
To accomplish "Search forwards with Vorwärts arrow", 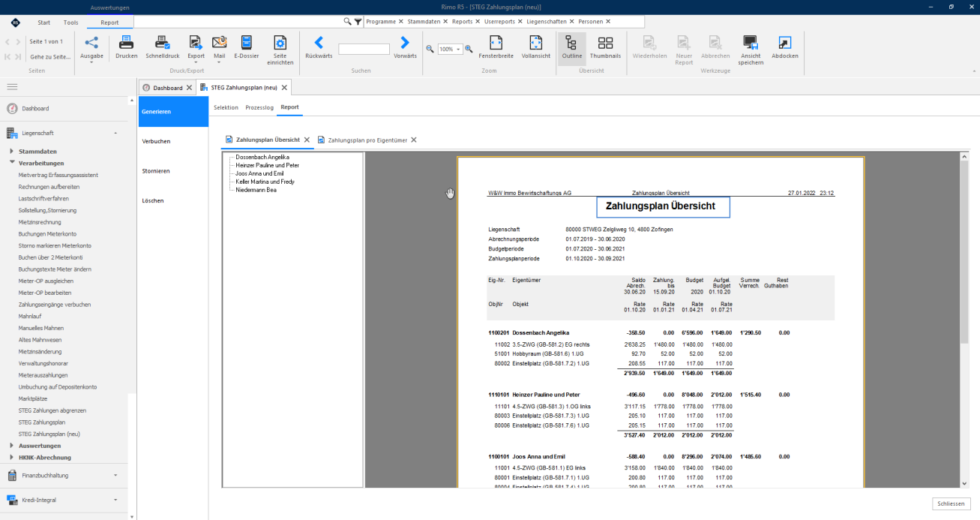I will pyautogui.click(x=405, y=43).
